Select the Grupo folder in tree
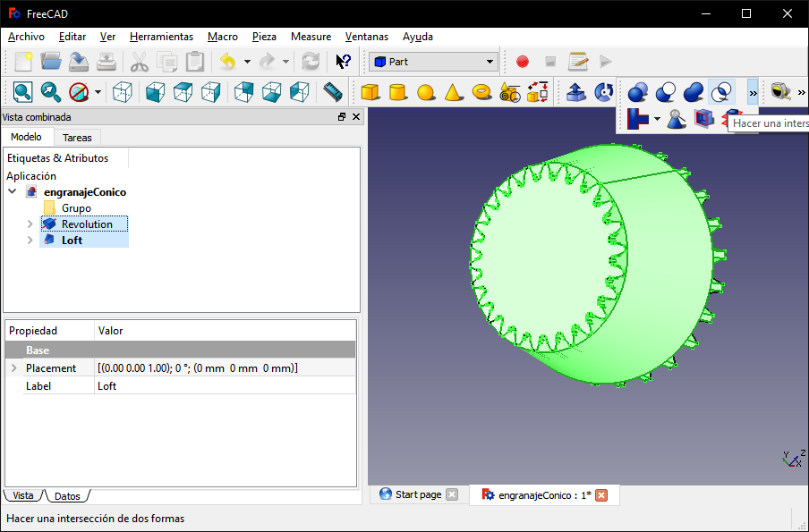The width and height of the screenshot is (809, 532). click(76, 208)
